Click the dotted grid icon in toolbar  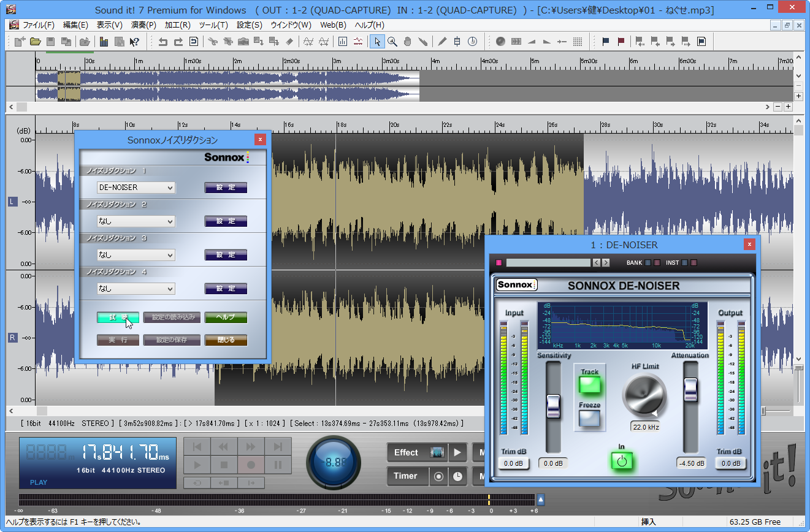(x=577, y=42)
